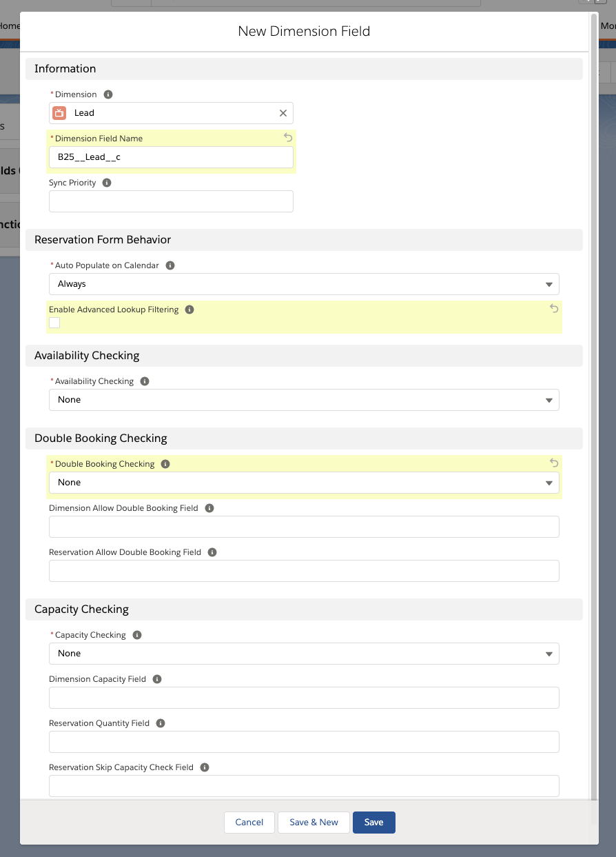Show help for Reservation Quantity Field
Image resolution: width=616 pixels, height=857 pixels.
(161, 723)
